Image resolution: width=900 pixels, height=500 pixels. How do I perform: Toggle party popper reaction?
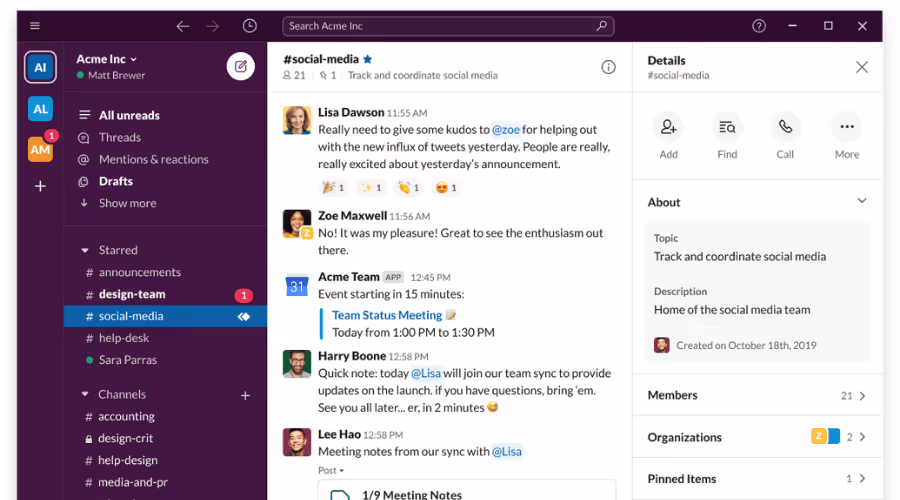(x=333, y=188)
